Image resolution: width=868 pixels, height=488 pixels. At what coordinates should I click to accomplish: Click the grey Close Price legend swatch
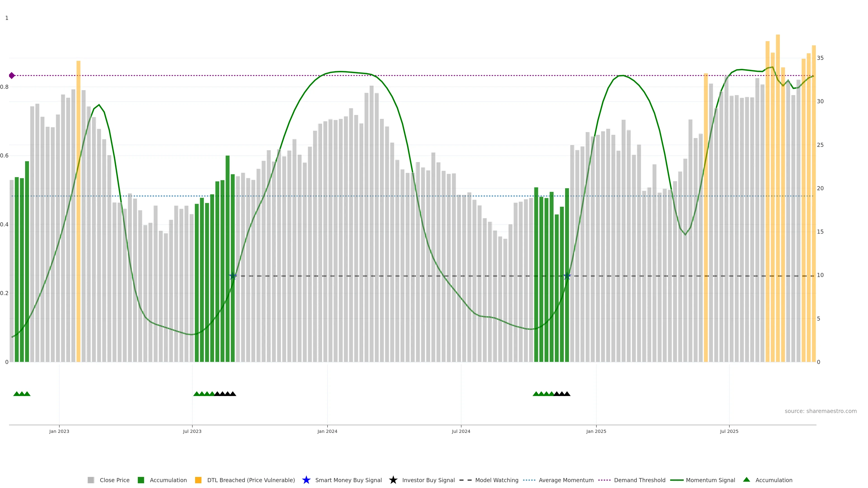(91, 480)
